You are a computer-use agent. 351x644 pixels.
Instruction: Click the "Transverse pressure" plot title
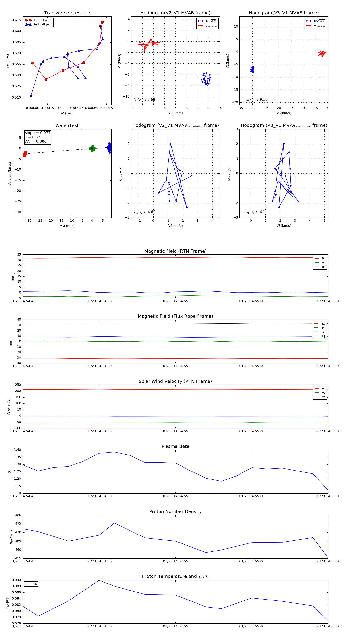pos(67,13)
